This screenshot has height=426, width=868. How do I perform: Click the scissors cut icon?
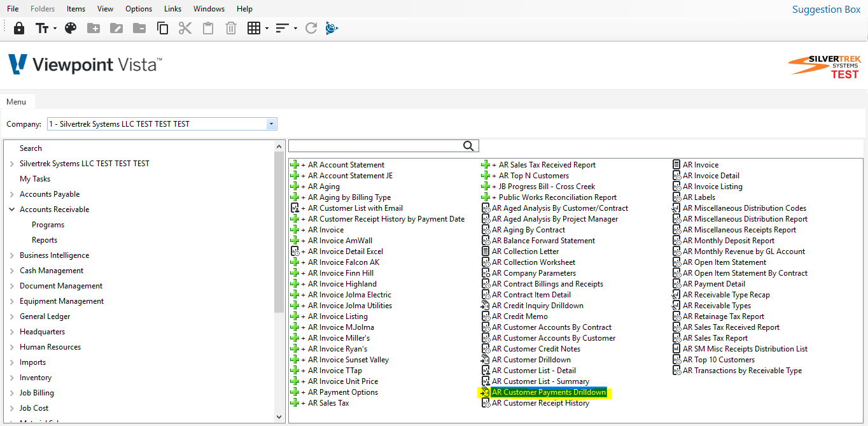185,28
